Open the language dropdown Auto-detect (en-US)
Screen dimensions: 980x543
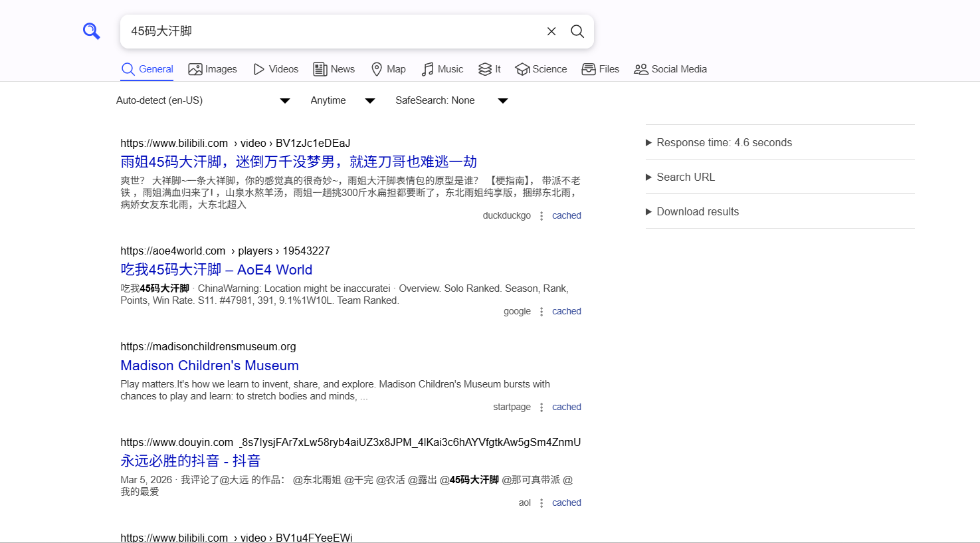[x=203, y=100]
